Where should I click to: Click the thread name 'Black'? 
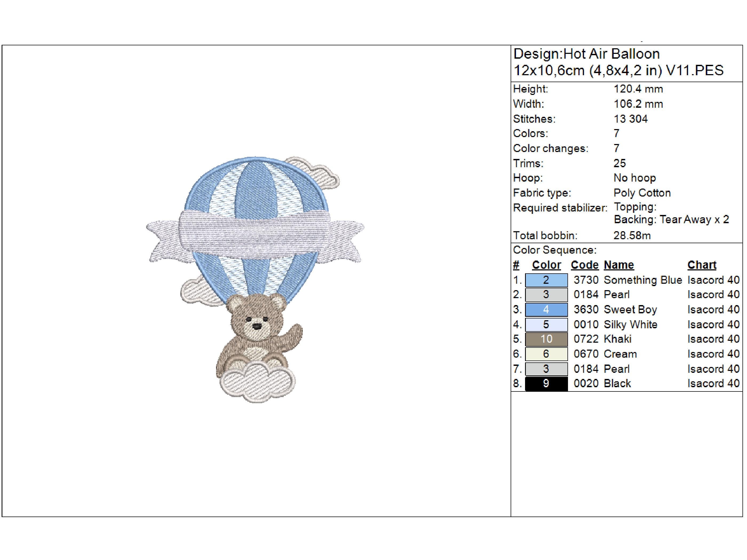617,383
